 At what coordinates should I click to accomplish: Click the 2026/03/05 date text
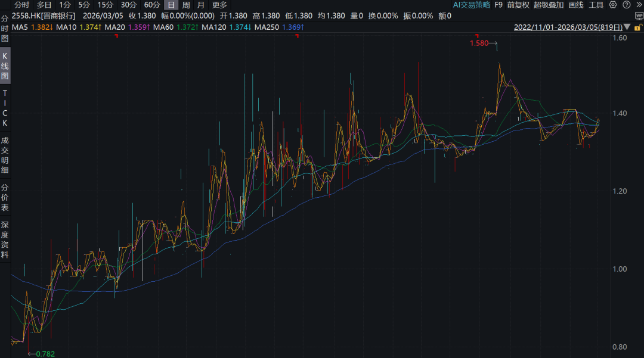point(103,16)
